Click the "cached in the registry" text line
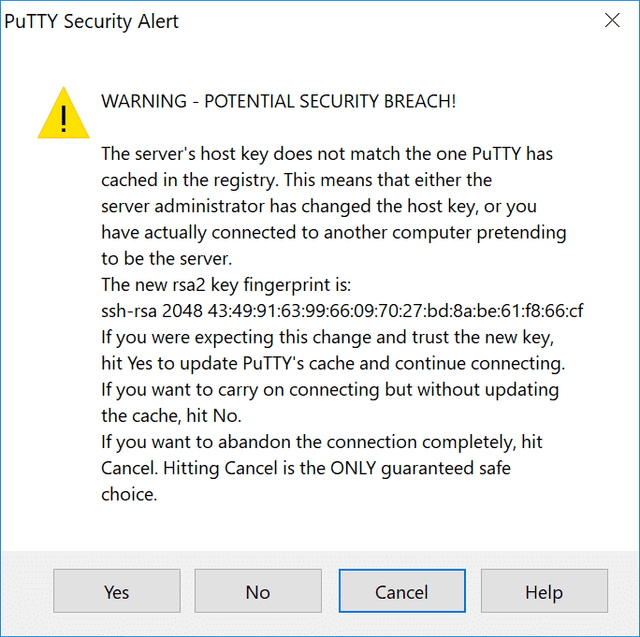The image size is (640, 637). tap(296, 180)
